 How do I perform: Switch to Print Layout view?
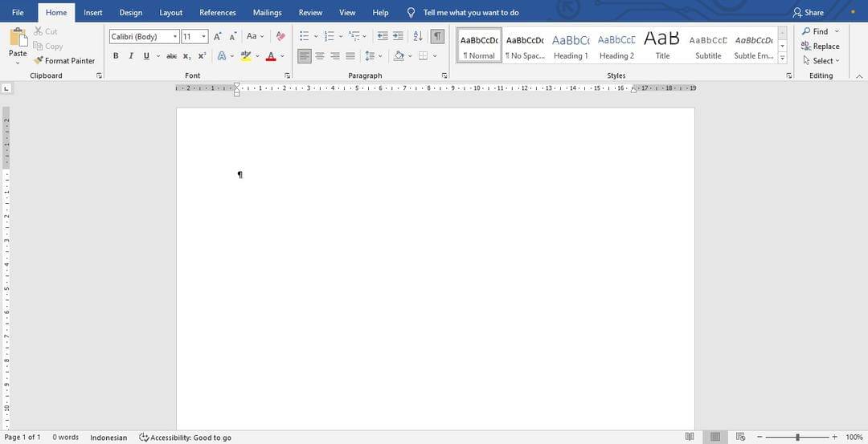tap(715, 437)
